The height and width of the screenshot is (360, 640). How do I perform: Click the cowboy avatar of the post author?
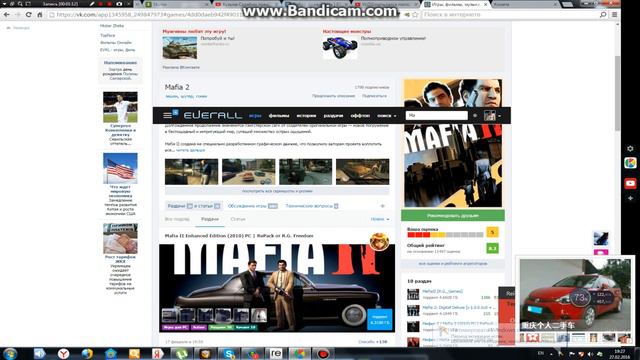click(x=379, y=242)
